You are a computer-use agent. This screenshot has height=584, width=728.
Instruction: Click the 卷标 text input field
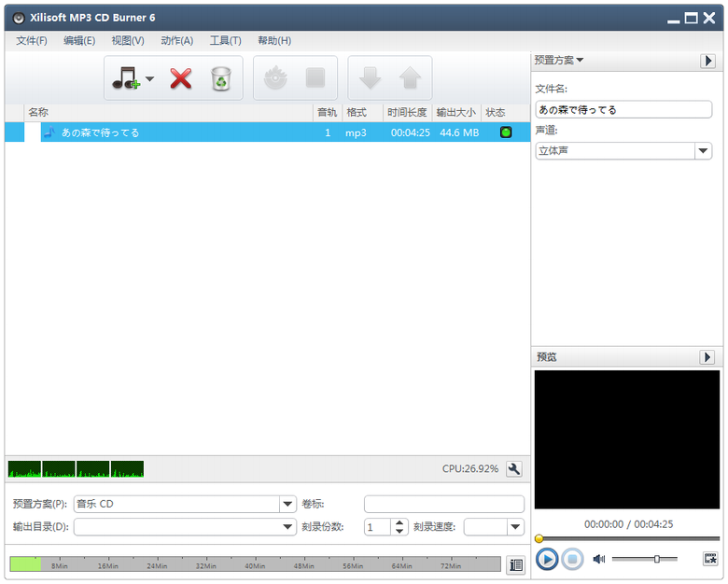point(443,504)
